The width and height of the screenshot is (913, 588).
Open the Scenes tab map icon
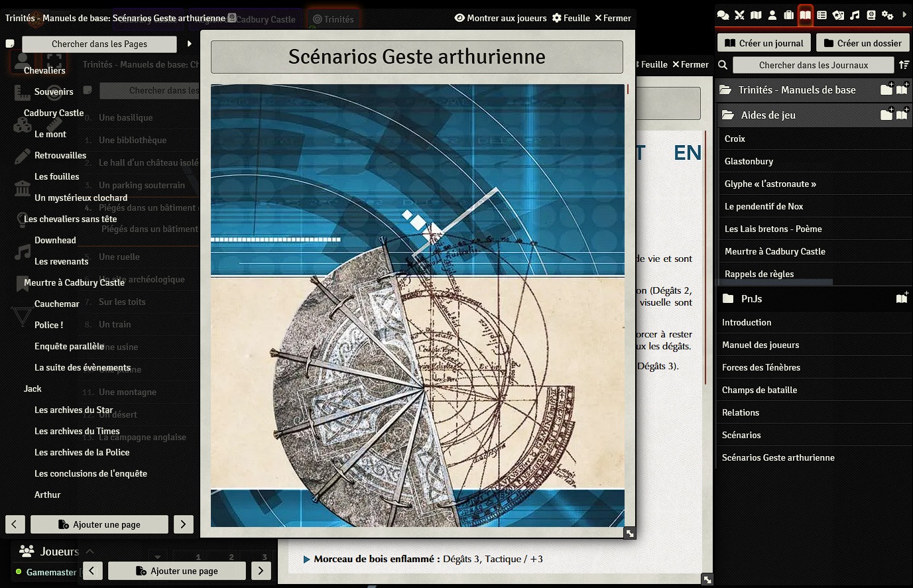click(x=756, y=15)
